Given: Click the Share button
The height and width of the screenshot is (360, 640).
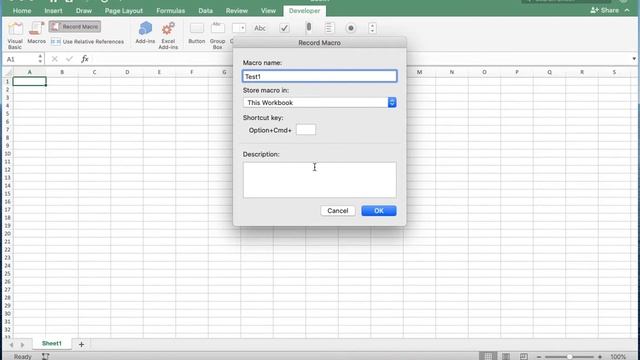Looking at the screenshot, I should click(x=604, y=10).
